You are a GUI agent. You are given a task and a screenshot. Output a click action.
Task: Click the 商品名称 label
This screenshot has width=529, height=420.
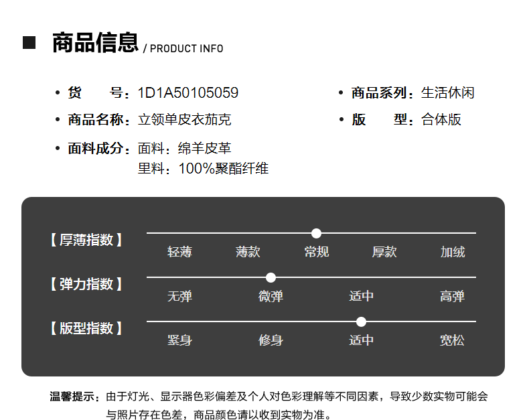point(98,119)
